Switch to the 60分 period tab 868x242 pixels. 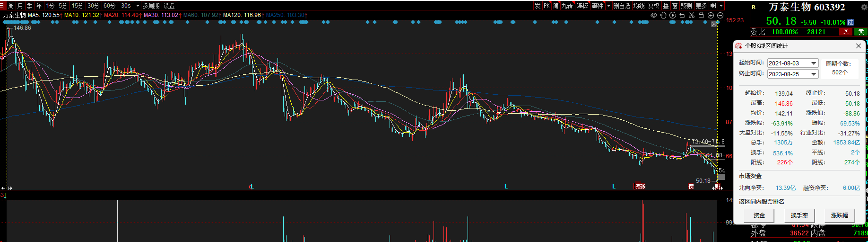click(x=109, y=6)
